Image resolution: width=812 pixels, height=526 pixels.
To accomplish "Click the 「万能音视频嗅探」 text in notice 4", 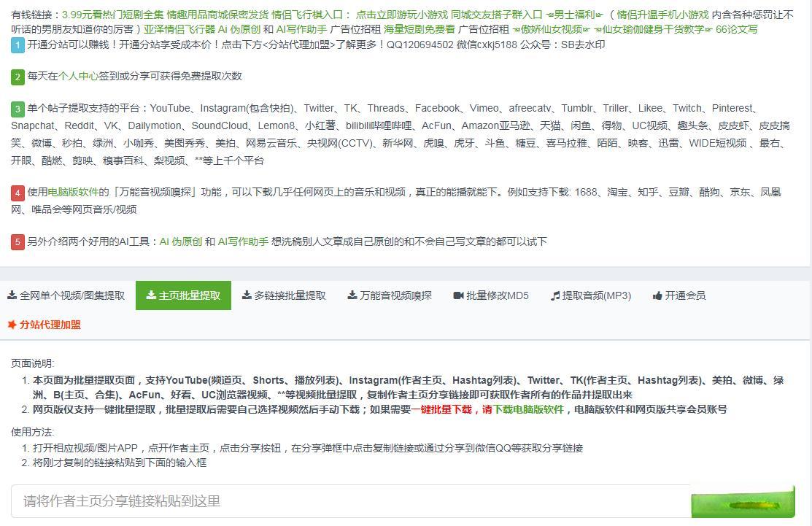I will point(153,192).
